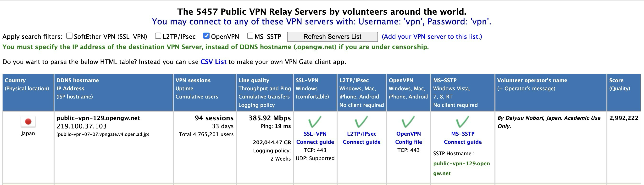
Task: Click the green censorship warning text
Action: [216, 47]
